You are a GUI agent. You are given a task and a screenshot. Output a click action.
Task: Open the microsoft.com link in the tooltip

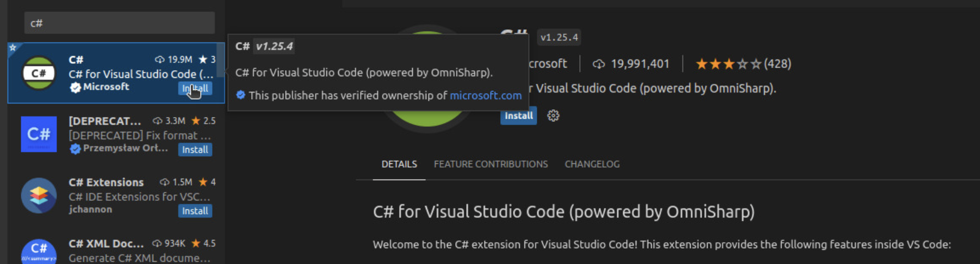click(x=486, y=95)
